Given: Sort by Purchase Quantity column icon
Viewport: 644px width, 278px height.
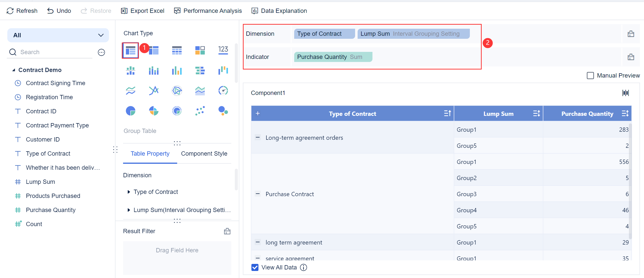Looking at the screenshot, I should pos(625,114).
